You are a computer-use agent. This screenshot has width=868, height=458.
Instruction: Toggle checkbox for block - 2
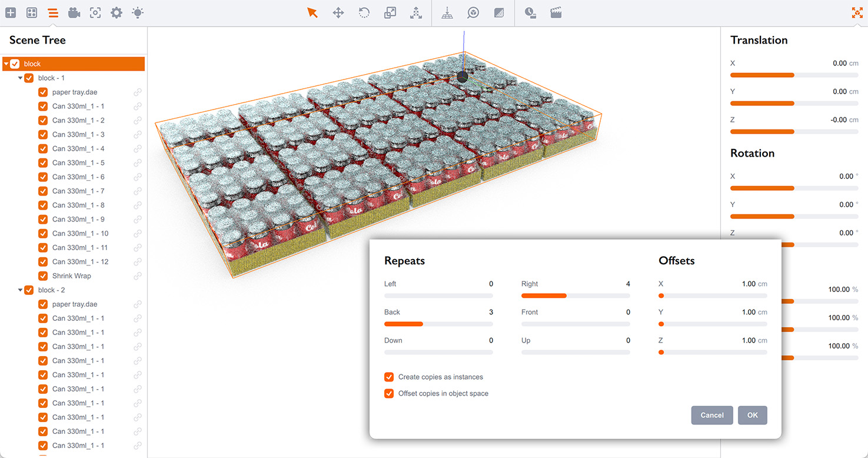(x=29, y=290)
